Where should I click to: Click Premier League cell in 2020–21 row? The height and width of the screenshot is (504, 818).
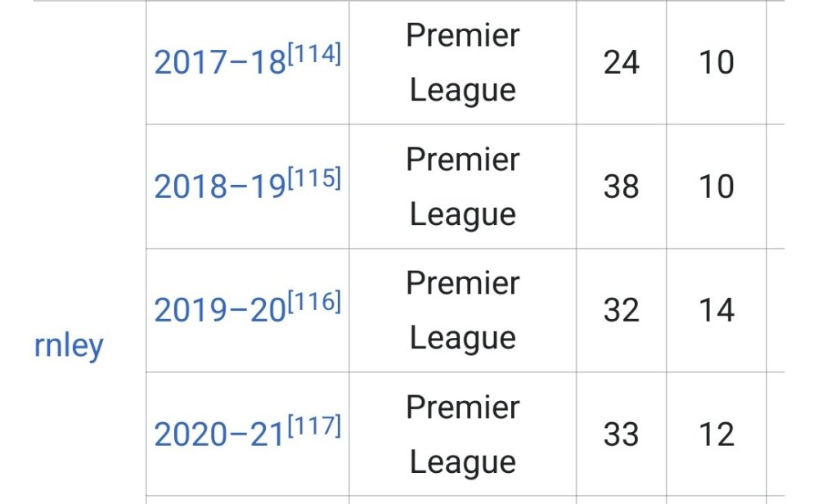pyautogui.click(x=462, y=434)
